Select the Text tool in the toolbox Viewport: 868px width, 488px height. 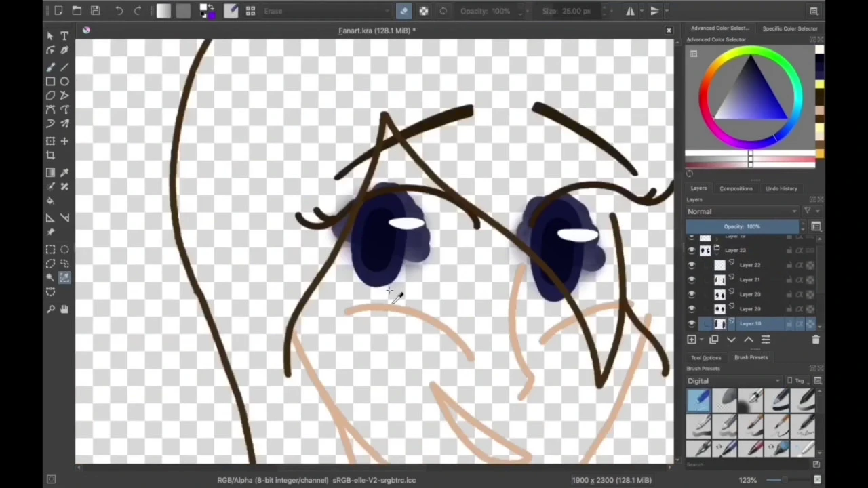[64, 36]
